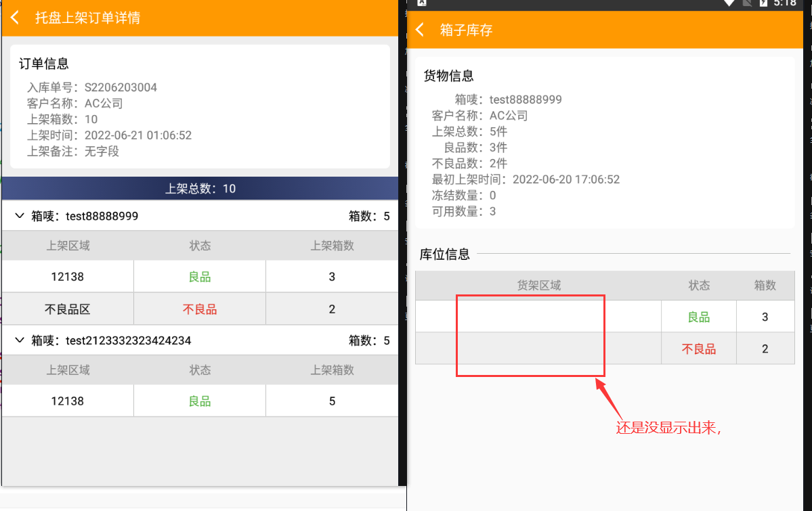Click the 货架区域 column header
The height and width of the screenshot is (511, 812).
pyautogui.click(x=538, y=286)
